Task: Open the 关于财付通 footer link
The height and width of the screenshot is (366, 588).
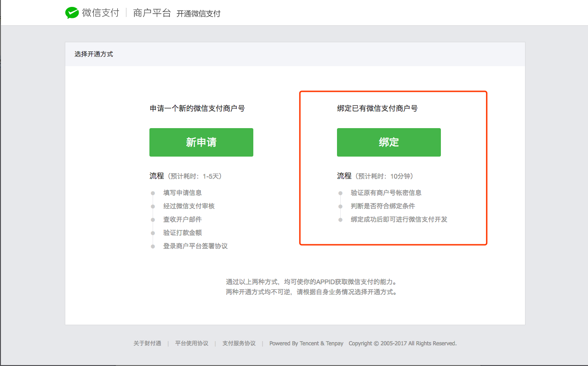Action: click(x=147, y=343)
